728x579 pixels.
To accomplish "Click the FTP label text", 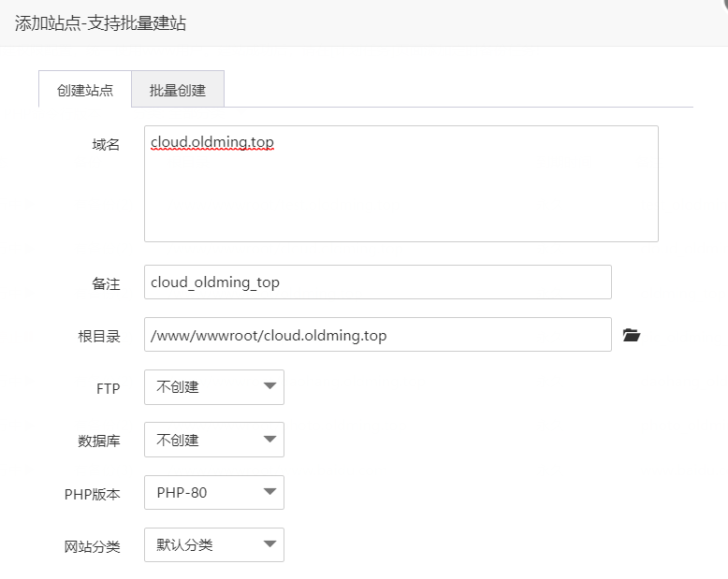I will [x=108, y=388].
